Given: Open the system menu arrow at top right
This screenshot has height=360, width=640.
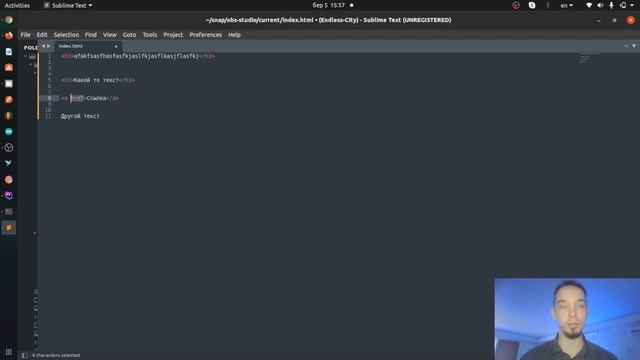Looking at the screenshot, I should point(633,5).
